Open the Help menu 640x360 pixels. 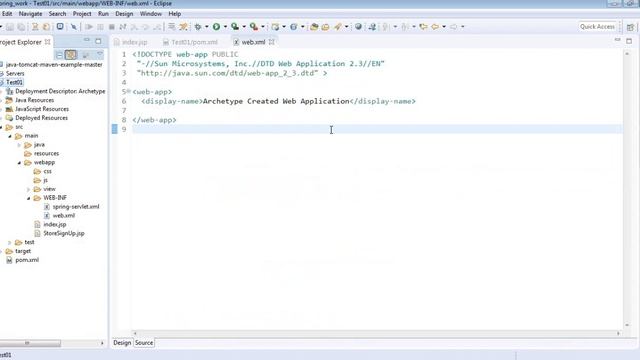[175, 14]
